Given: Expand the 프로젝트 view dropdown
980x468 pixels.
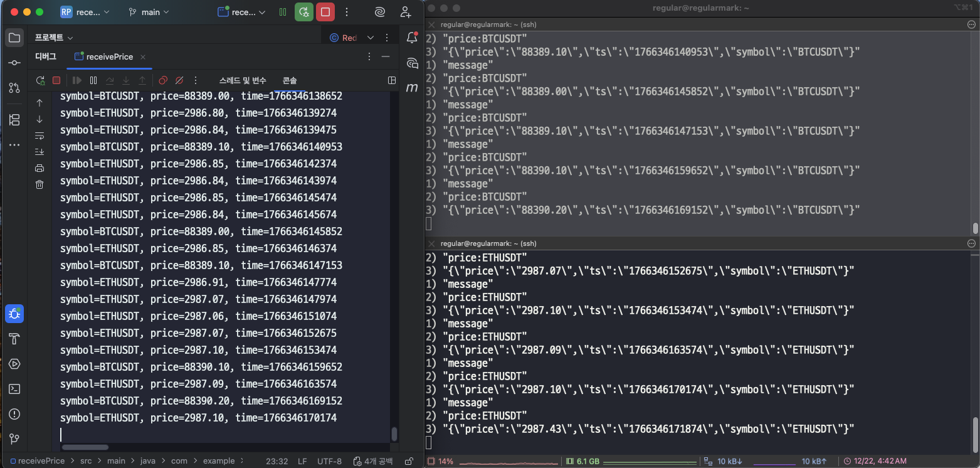Looking at the screenshot, I should [54, 38].
